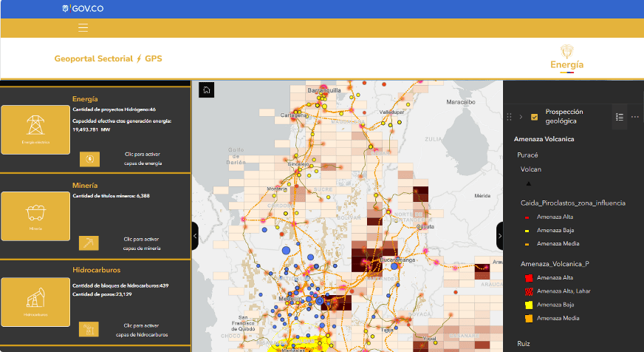The image size is (644, 352).
Task: Grab the drag handle beside Prospección geológica
Action: pyautogui.click(x=509, y=117)
